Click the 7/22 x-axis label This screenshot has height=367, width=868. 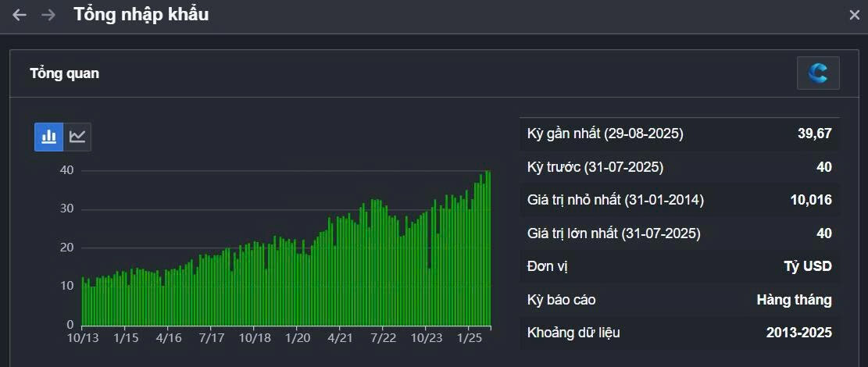click(383, 337)
